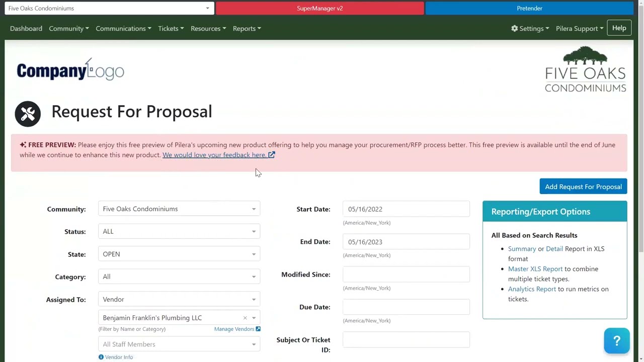This screenshot has height=362, width=644.
Task: Open the blue question mark help widget
Action: (617, 341)
